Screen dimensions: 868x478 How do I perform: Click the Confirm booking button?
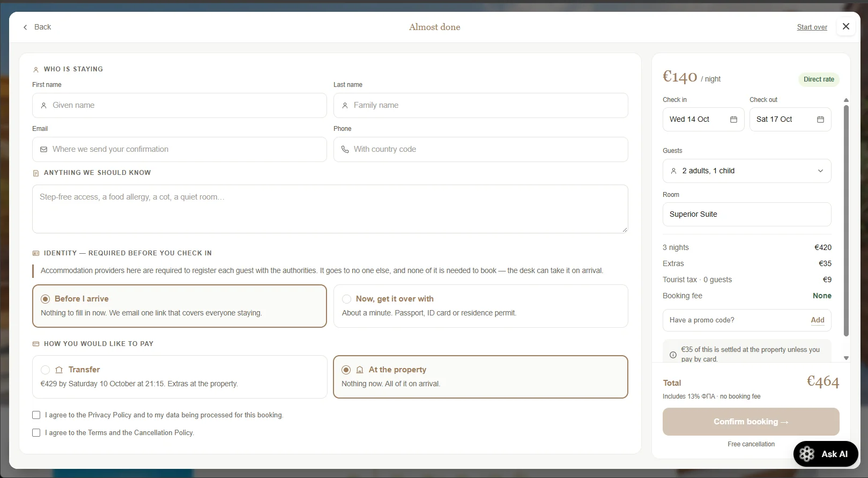pos(751,422)
